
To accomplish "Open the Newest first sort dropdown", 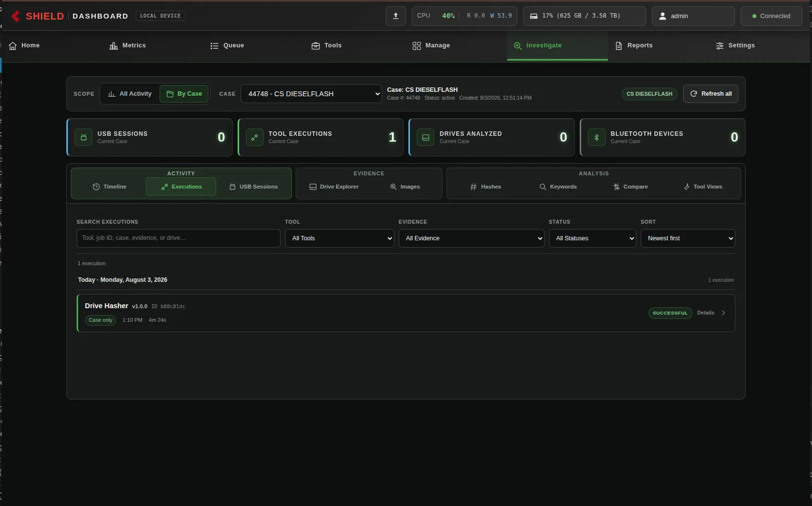I will 688,238.
